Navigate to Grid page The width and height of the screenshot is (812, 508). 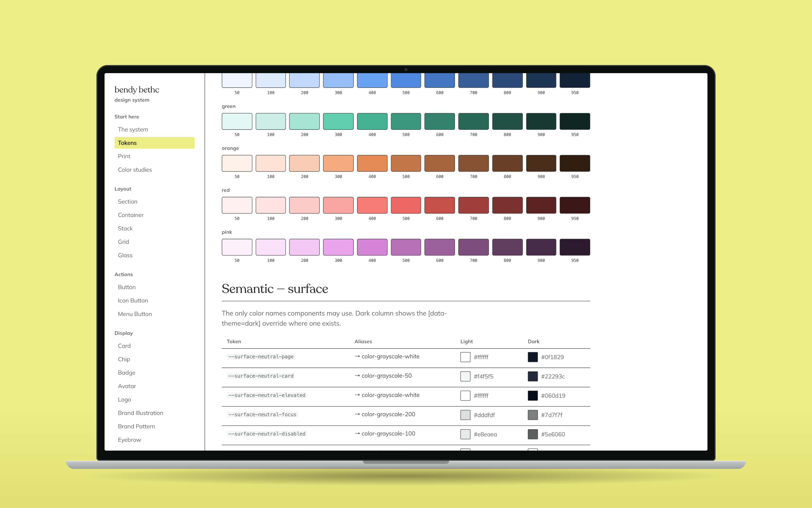point(123,242)
